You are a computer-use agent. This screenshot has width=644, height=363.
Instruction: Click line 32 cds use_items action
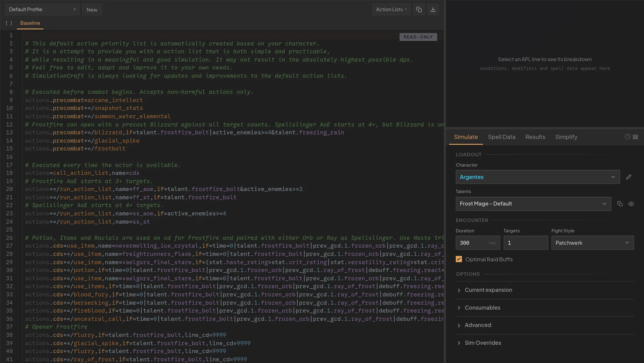[x=234, y=286]
